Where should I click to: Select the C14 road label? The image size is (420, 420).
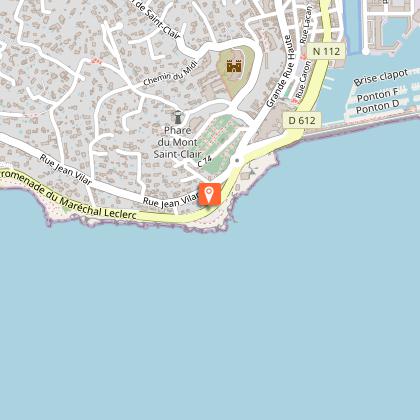[x=205, y=161]
